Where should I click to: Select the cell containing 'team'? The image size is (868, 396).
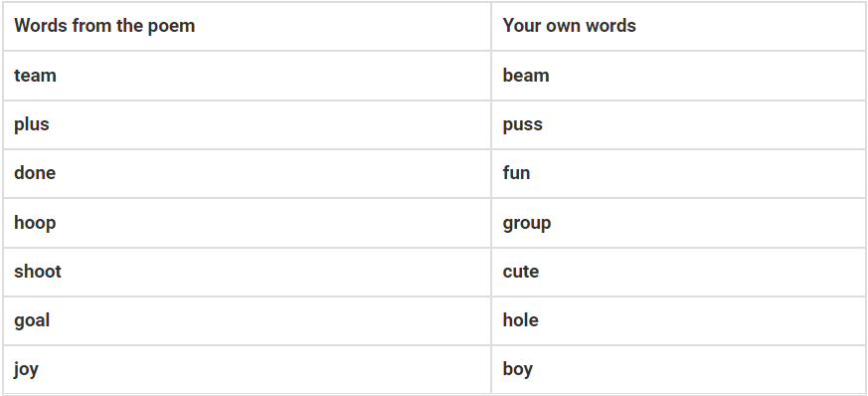point(247,76)
